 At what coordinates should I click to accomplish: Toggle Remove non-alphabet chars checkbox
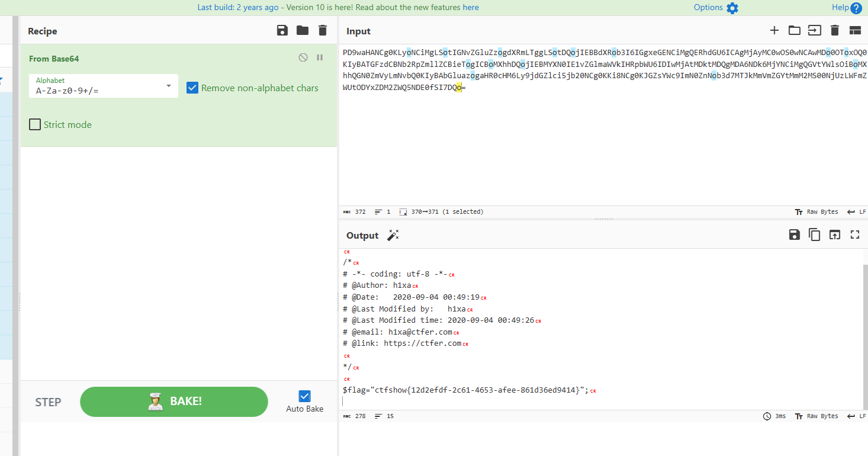click(192, 88)
